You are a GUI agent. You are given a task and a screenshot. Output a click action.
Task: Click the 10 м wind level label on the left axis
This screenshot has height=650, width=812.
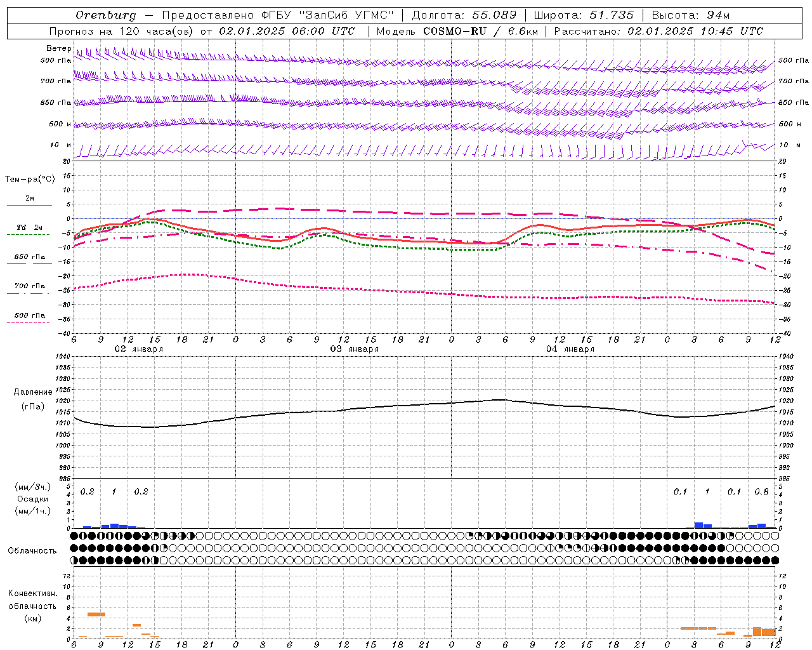tap(61, 145)
